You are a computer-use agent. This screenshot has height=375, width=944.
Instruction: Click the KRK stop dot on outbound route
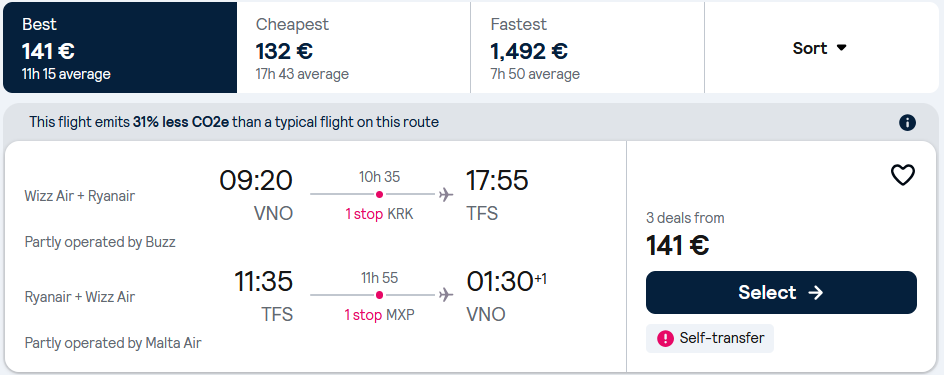[x=379, y=194]
